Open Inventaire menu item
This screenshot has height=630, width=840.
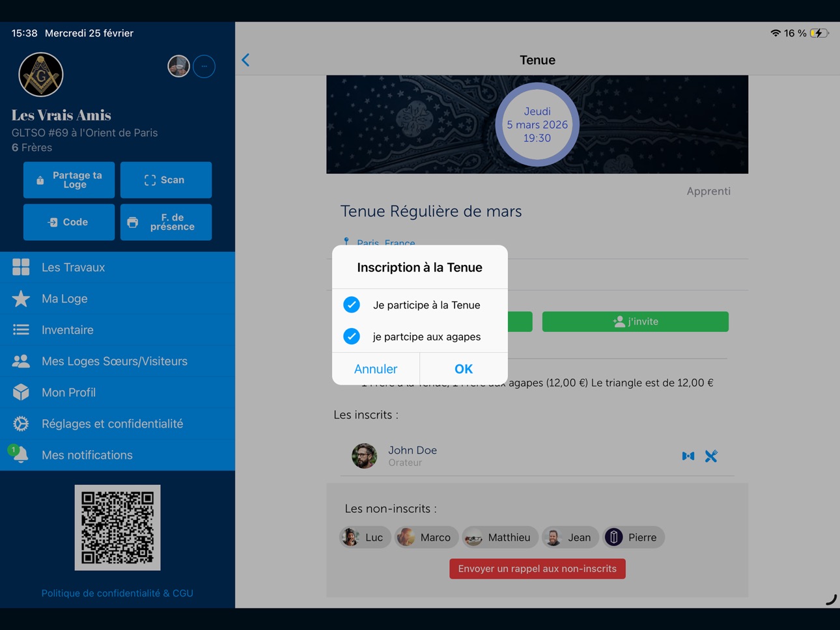coord(117,330)
